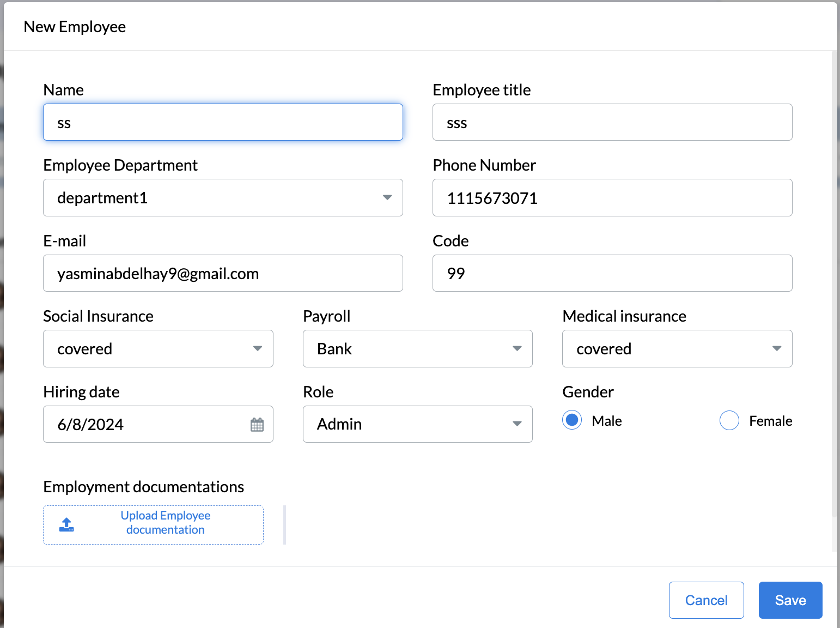Screen dimensions: 840x628
Task: Click the upload arrow icon for documentation
Action: point(66,524)
